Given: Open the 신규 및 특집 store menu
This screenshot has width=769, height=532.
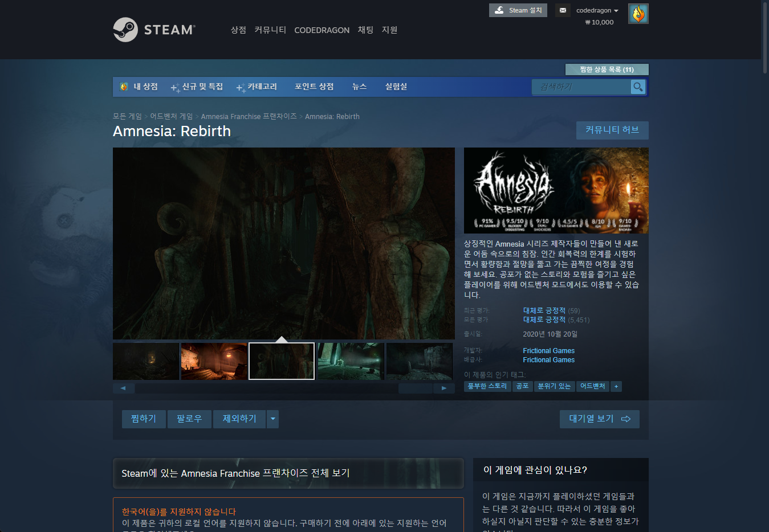Looking at the screenshot, I should (197, 87).
